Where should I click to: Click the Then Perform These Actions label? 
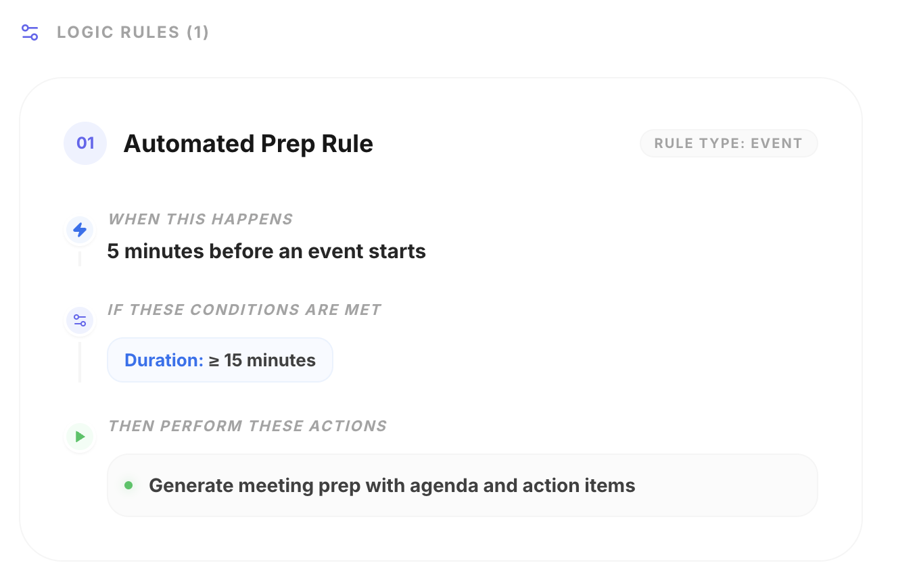click(x=248, y=426)
